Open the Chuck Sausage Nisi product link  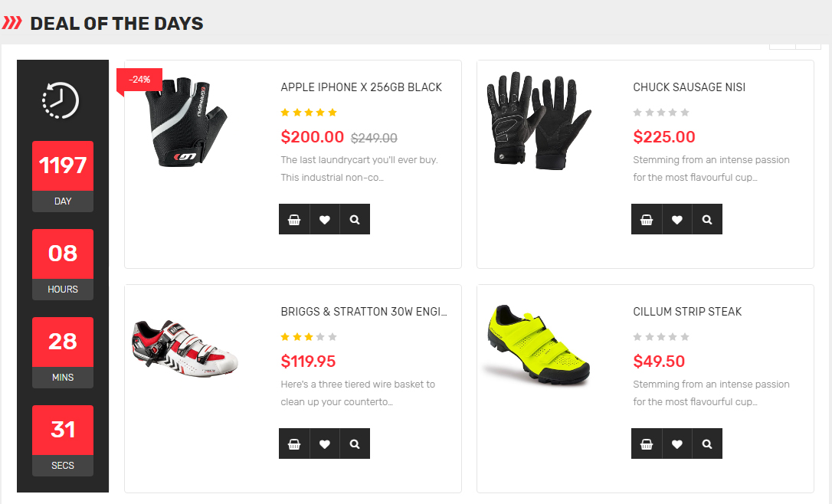click(689, 87)
